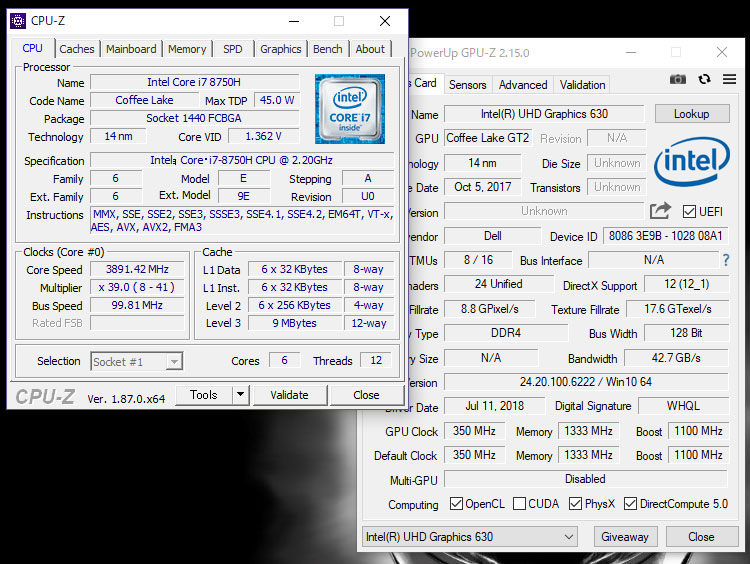The image size is (750, 564).
Task: Click the Max TDP value 45.0 W
Action: coord(277,100)
